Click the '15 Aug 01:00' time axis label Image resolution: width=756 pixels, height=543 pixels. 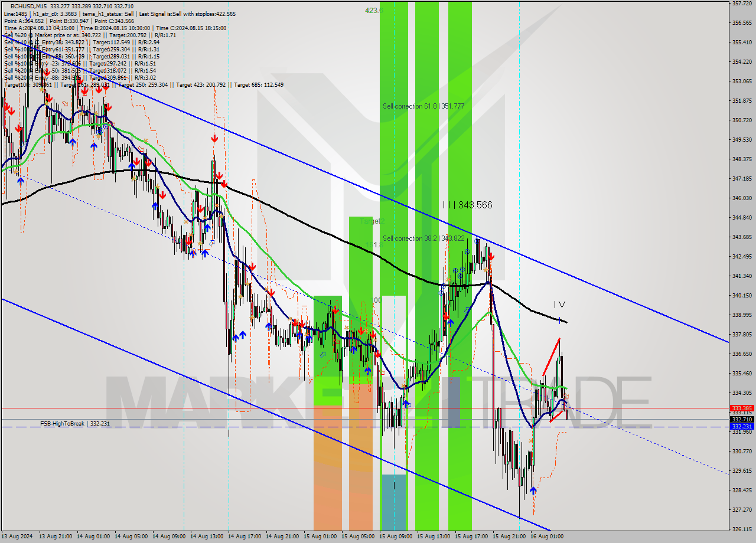[x=320, y=537]
